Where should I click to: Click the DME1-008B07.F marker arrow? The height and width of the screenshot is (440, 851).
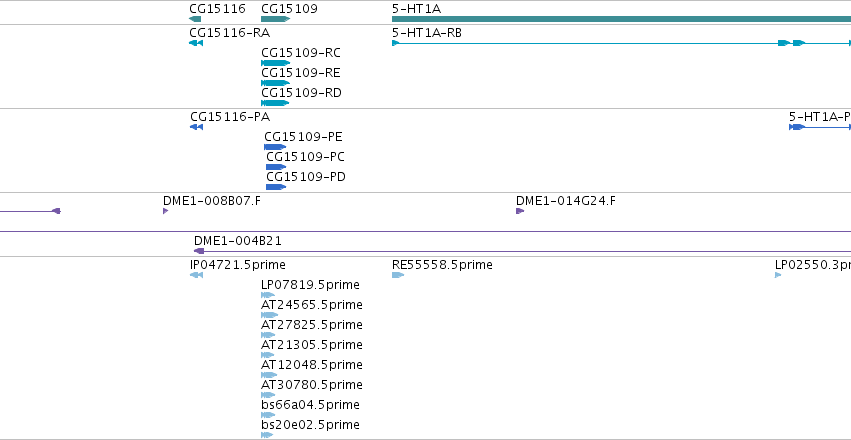pyautogui.click(x=166, y=211)
